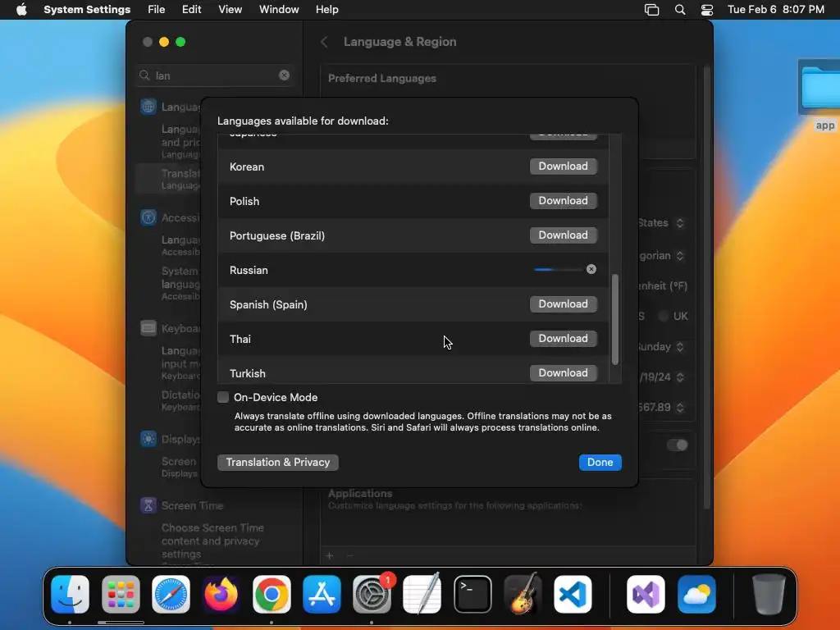Download the Thai language
Screen dimensions: 840x630
(563, 339)
